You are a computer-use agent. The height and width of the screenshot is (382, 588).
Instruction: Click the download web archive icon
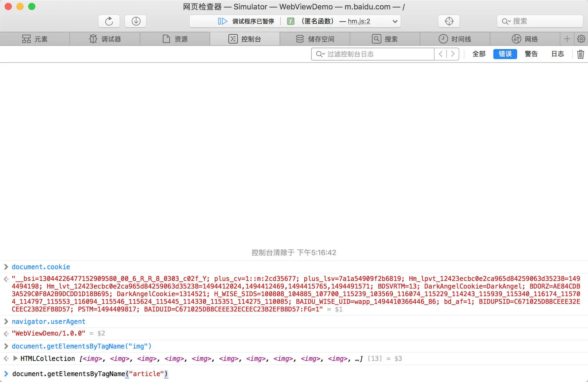pos(136,21)
